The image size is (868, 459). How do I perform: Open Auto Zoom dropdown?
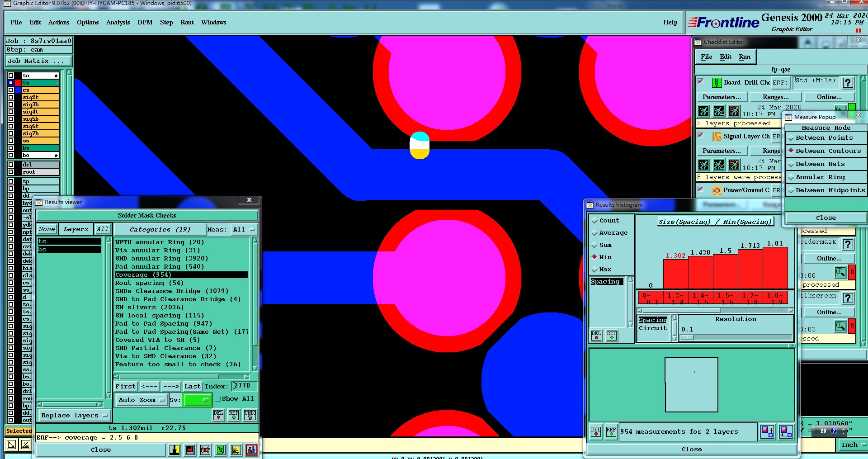tap(141, 400)
